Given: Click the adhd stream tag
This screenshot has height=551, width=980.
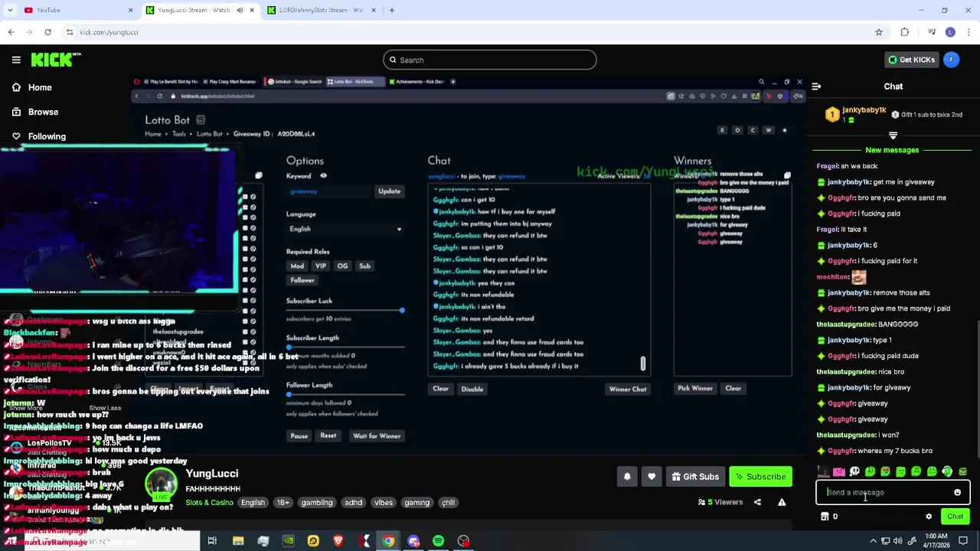Looking at the screenshot, I should coord(354,503).
